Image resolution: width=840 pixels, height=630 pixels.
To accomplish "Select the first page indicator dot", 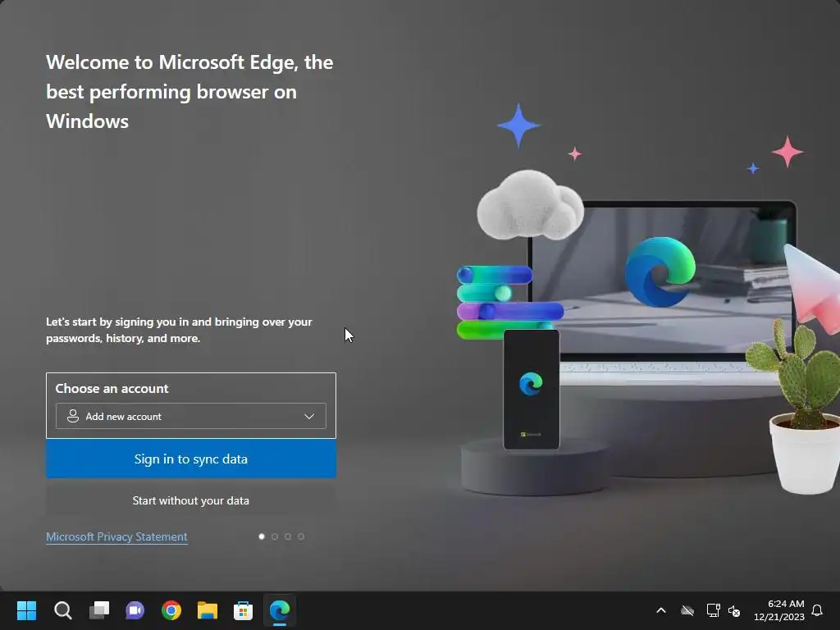I will (x=262, y=536).
